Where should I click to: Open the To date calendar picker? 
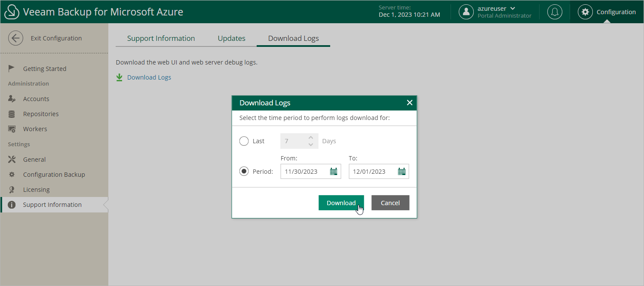click(x=402, y=171)
